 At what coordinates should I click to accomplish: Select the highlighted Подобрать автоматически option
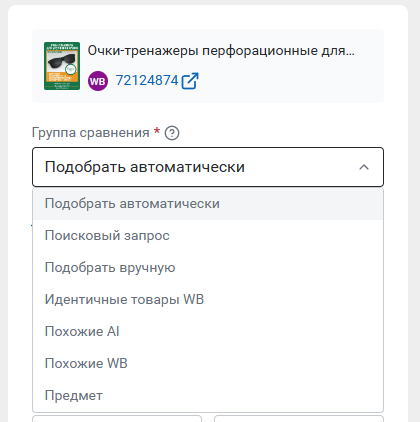[208, 204]
